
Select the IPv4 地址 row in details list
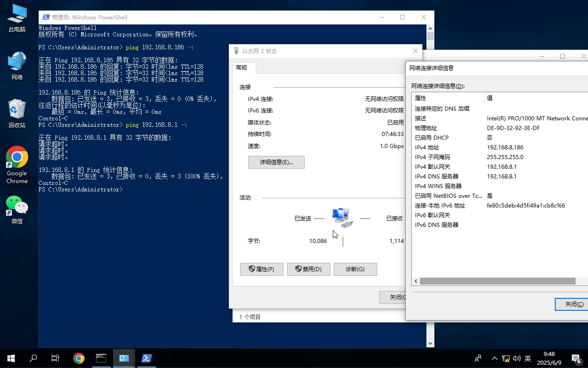point(462,148)
